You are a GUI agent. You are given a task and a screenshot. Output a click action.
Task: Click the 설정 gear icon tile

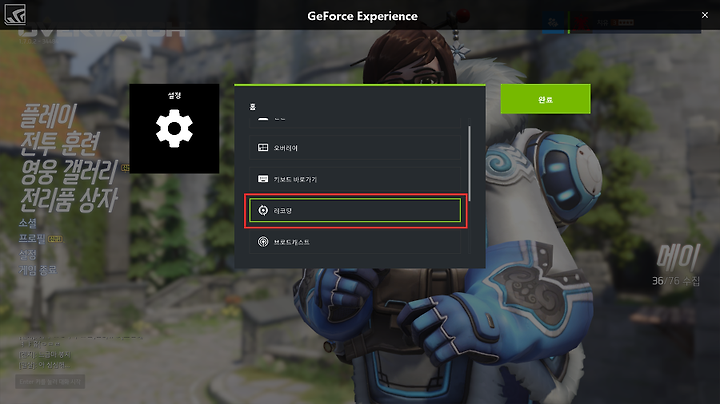coord(174,129)
